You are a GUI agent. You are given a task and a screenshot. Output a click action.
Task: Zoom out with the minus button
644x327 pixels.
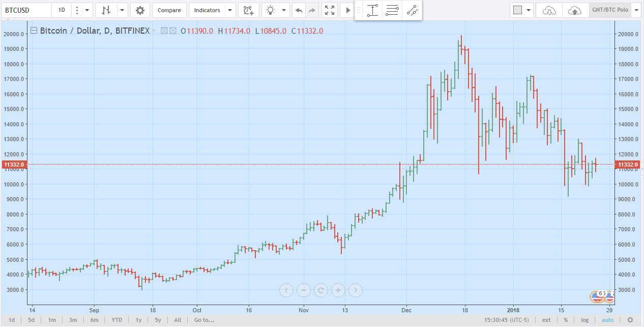(304, 290)
